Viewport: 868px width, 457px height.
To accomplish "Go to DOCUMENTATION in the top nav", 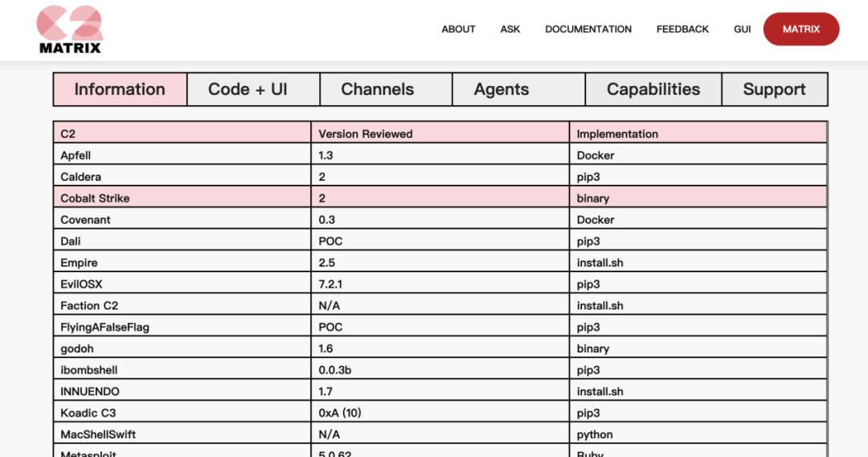I will (588, 30).
